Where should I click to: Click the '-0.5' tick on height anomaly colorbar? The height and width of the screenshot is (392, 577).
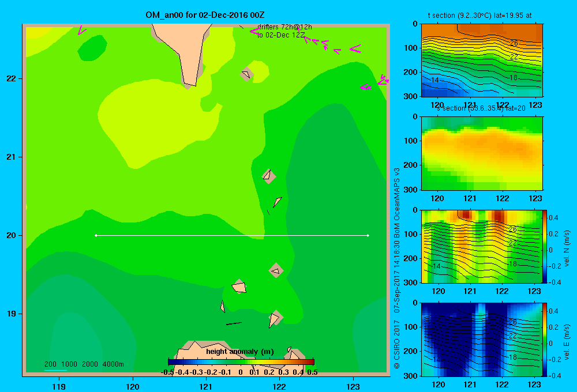[168, 372]
